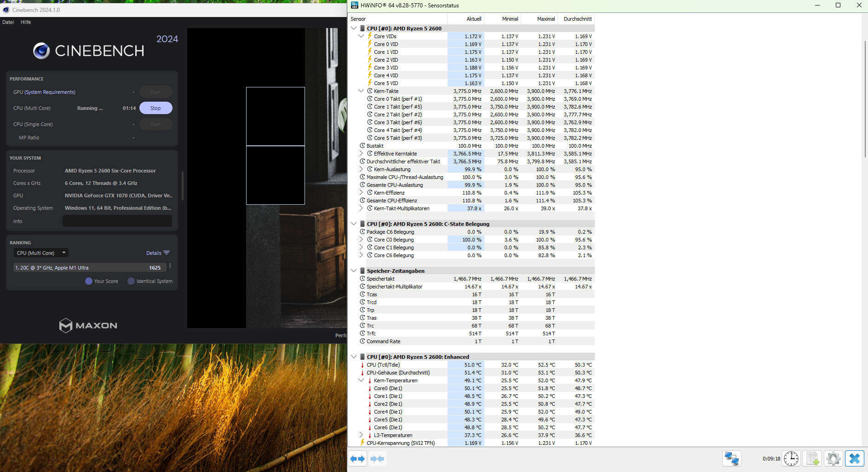868x472 pixels.
Task: Click the Minimal column header
Action: coord(502,19)
